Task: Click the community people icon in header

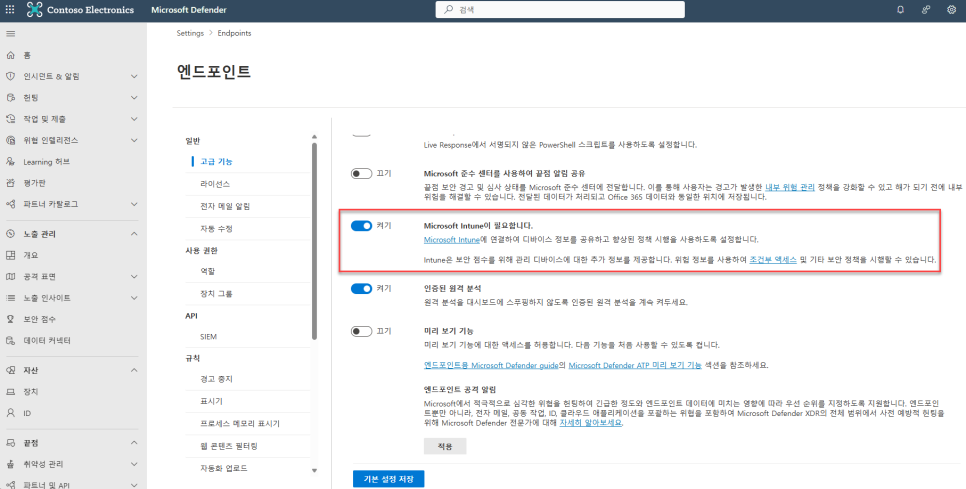Action: click(926, 10)
